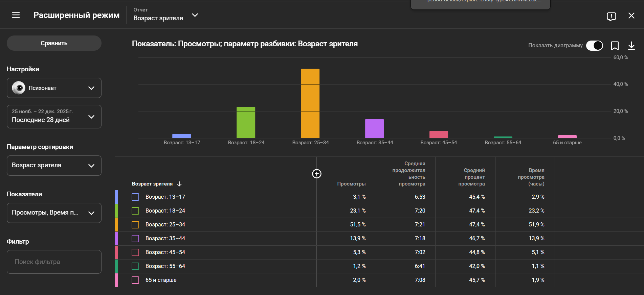Click the orange 25–34 chart bar

point(310,103)
